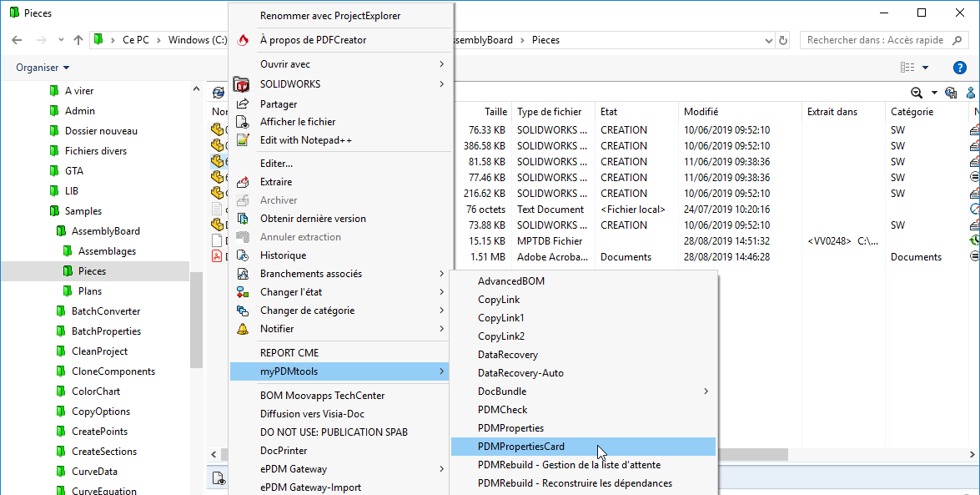The height and width of the screenshot is (495, 980).
Task: Click the Changer l'état icon
Action: click(243, 292)
